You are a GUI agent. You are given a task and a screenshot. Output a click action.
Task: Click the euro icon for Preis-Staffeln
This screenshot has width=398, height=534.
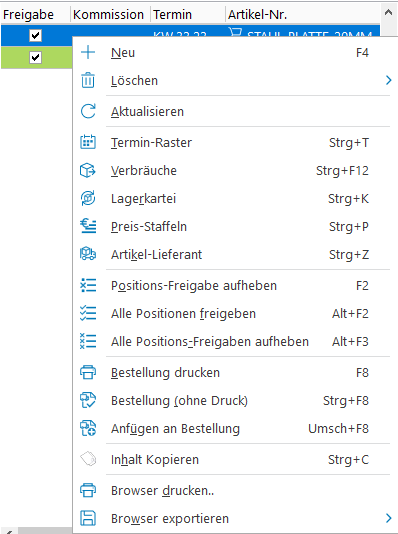(88, 226)
